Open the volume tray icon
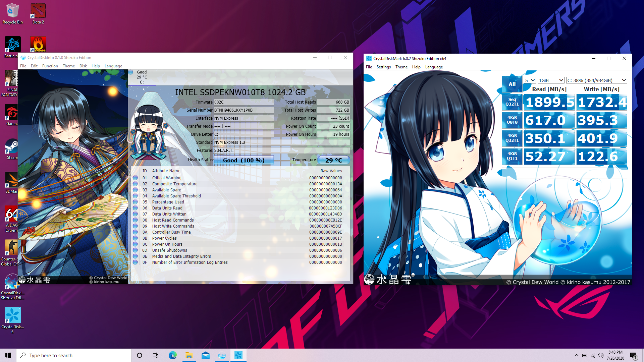This screenshot has width=644, height=362. pos(601,355)
